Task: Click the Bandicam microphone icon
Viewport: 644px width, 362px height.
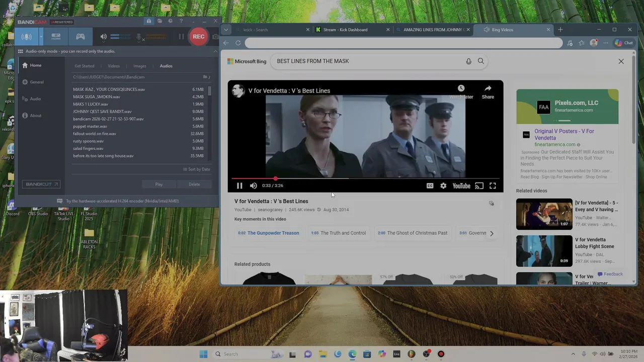Action: pyautogui.click(x=140, y=37)
